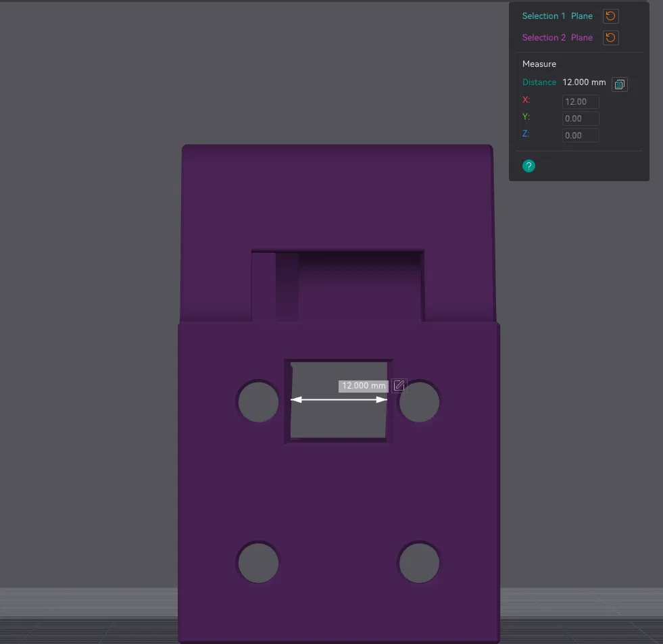Screen dimensions: 663x644
Task: Copy the 12.000 mm distance to clipboard
Action: point(620,84)
